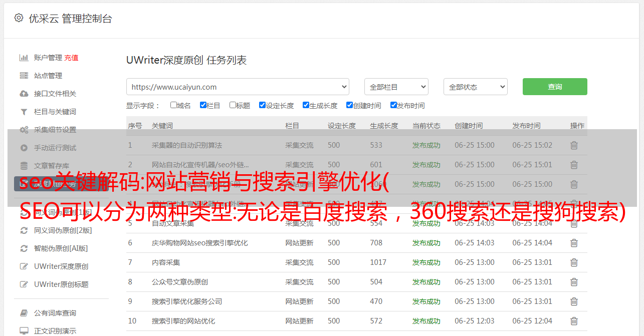The height and width of the screenshot is (336, 644).
Task: Click the 当前状态 column header
Action: point(426,126)
